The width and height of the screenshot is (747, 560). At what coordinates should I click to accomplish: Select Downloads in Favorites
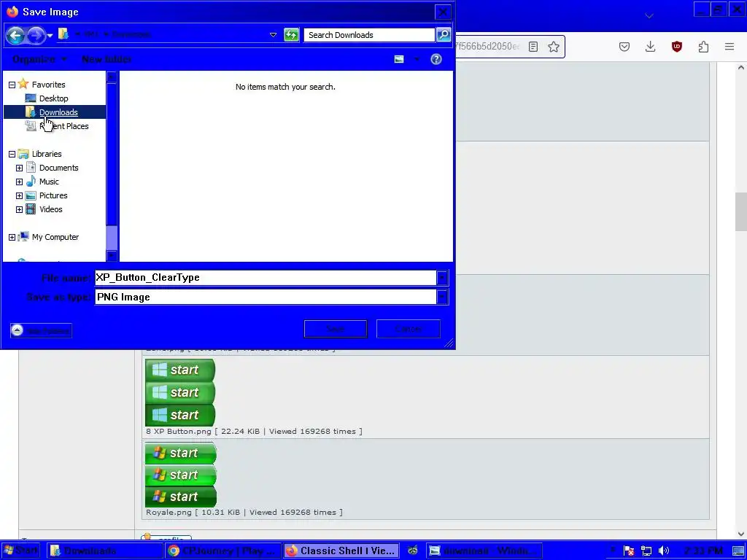pyautogui.click(x=58, y=112)
